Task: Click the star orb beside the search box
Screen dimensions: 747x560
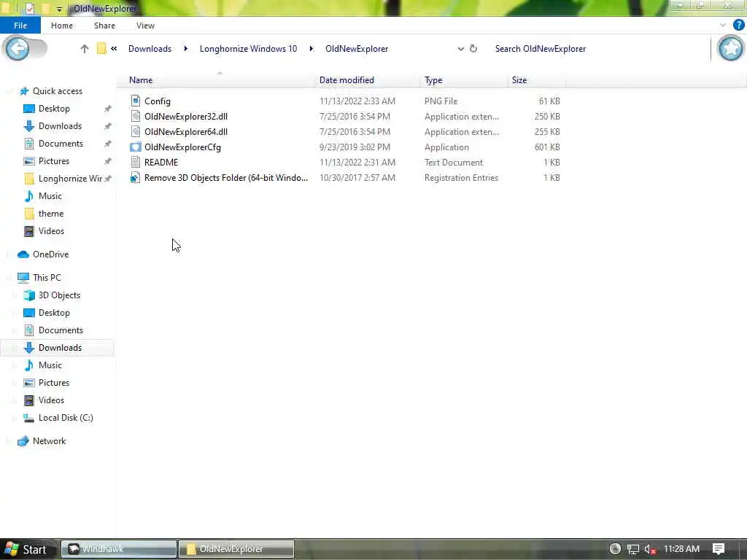Action: pos(731,48)
